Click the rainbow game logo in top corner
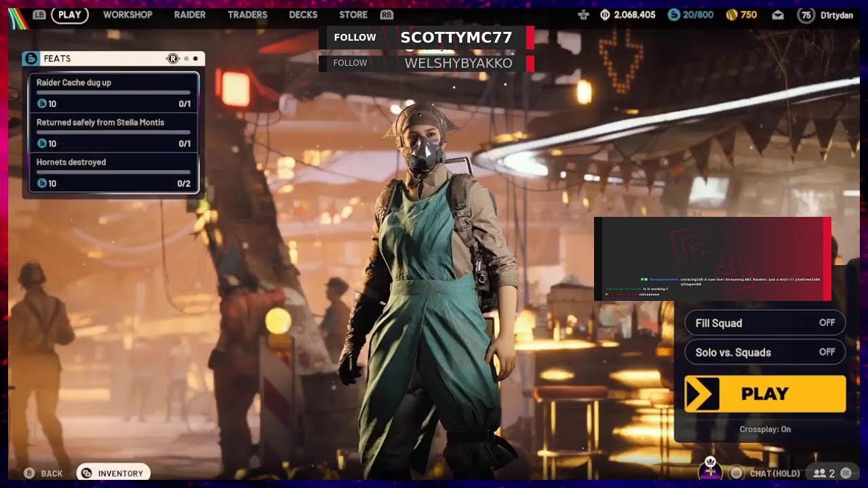The image size is (868, 488). pyautogui.click(x=18, y=17)
